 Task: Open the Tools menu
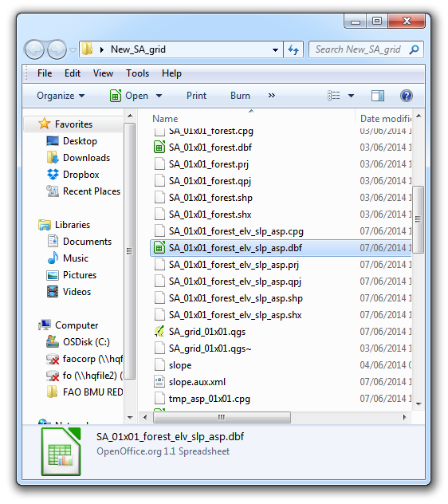137,73
